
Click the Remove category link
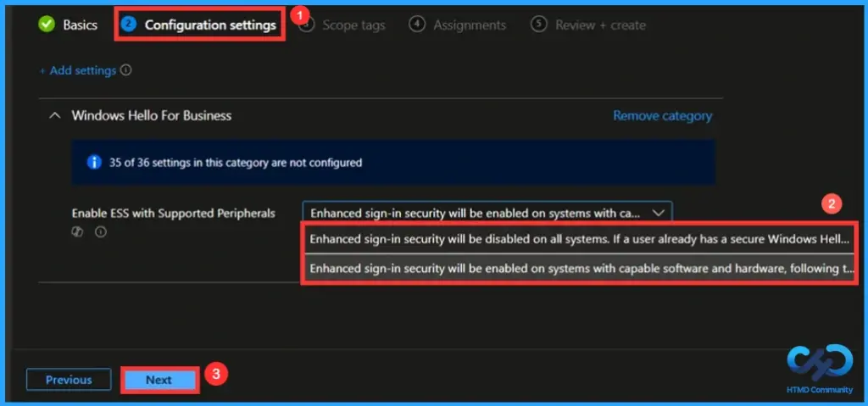point(662,116)
